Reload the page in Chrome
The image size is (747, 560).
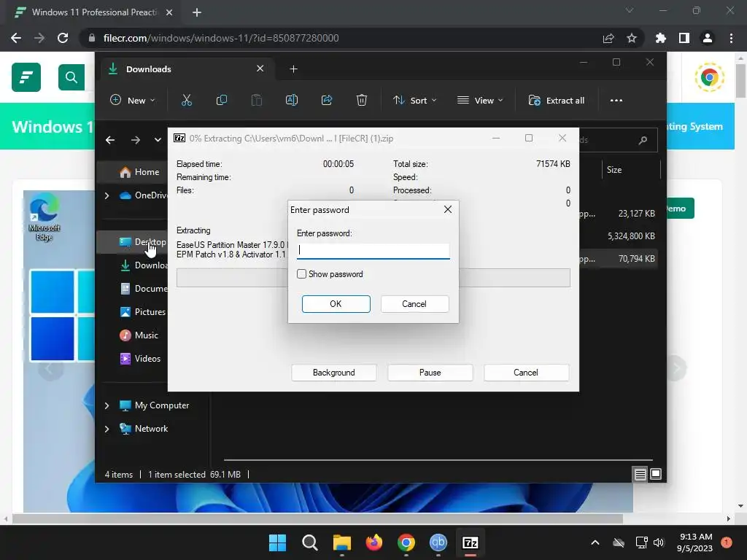pos(63,38)
